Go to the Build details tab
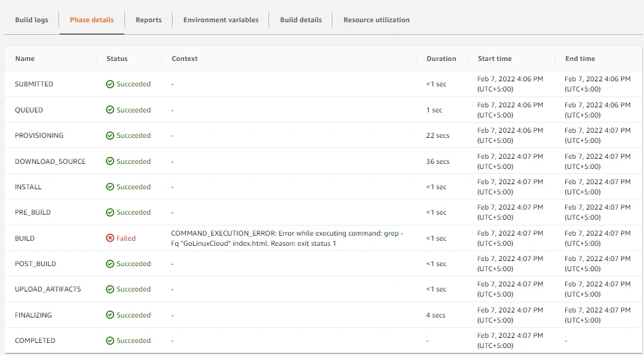The image size is (644, 355). 301,20
